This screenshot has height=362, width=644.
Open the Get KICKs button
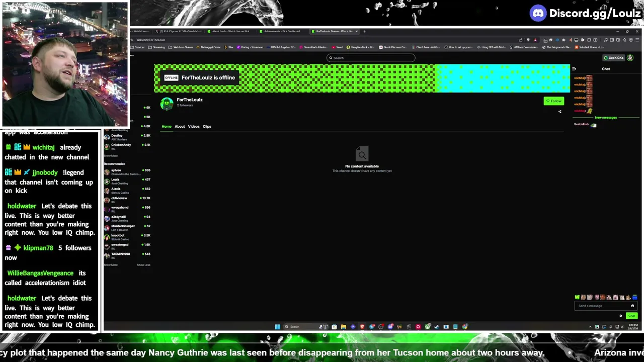tap(614, 58)
